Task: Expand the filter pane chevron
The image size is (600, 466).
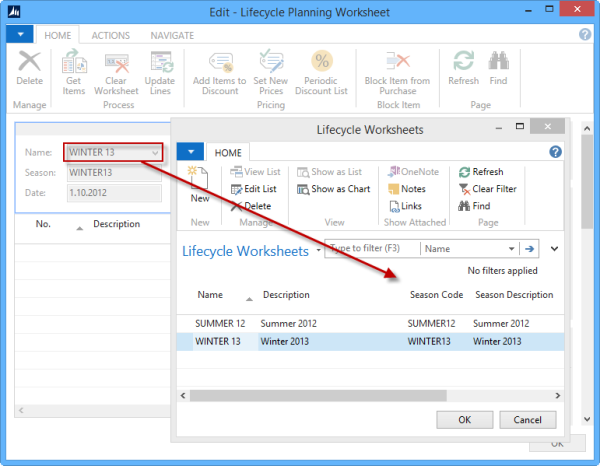Action: (554, 249)
